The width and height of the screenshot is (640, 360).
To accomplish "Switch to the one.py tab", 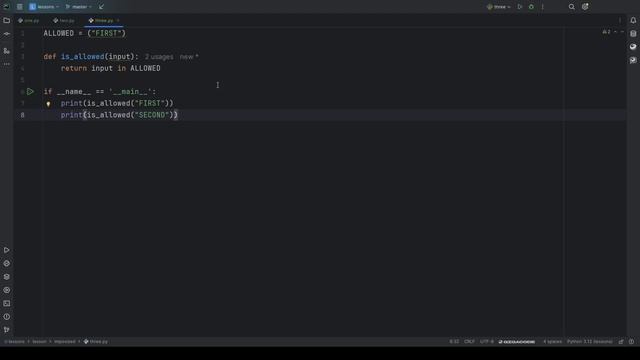I will pos(29,20).
